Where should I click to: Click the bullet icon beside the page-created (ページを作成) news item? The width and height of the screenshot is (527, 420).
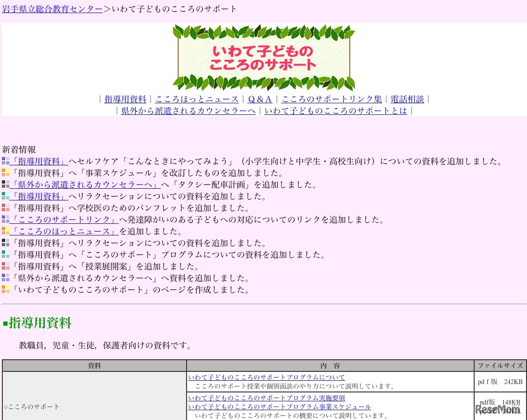tap(6, 290)
